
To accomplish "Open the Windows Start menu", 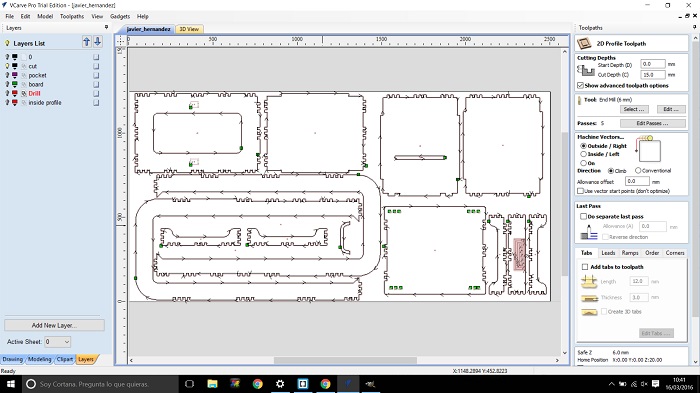I will pyautogui.click(x=11, y=384).
